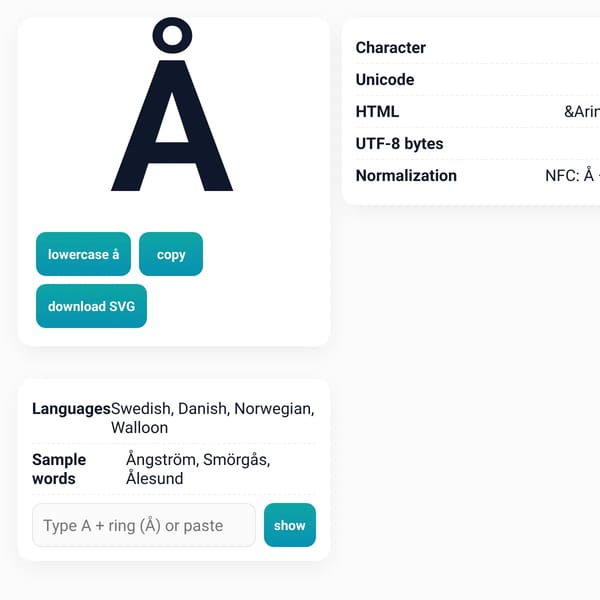The height and width of the screenshot is (600, 600).
Task: Select the HTML row label
Action: [377, 112]
